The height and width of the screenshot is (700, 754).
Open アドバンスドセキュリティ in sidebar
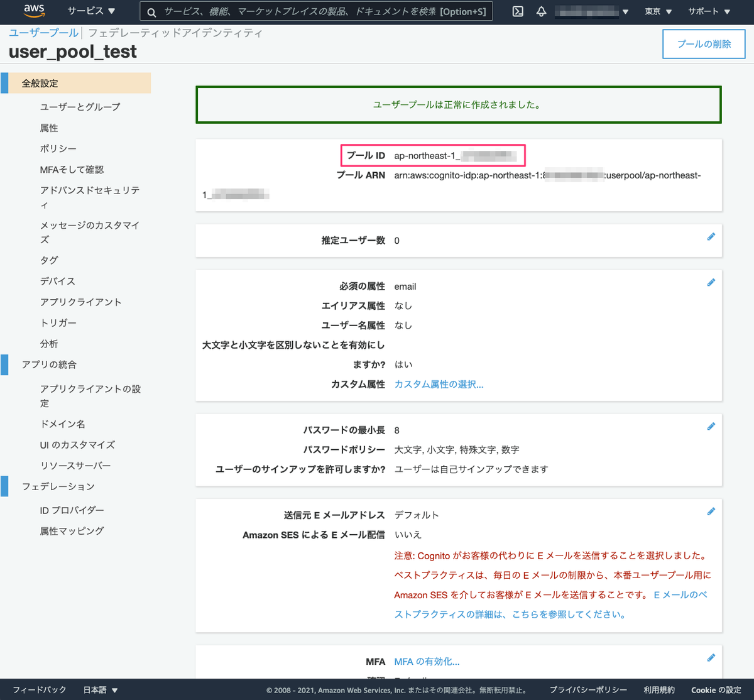90,197
